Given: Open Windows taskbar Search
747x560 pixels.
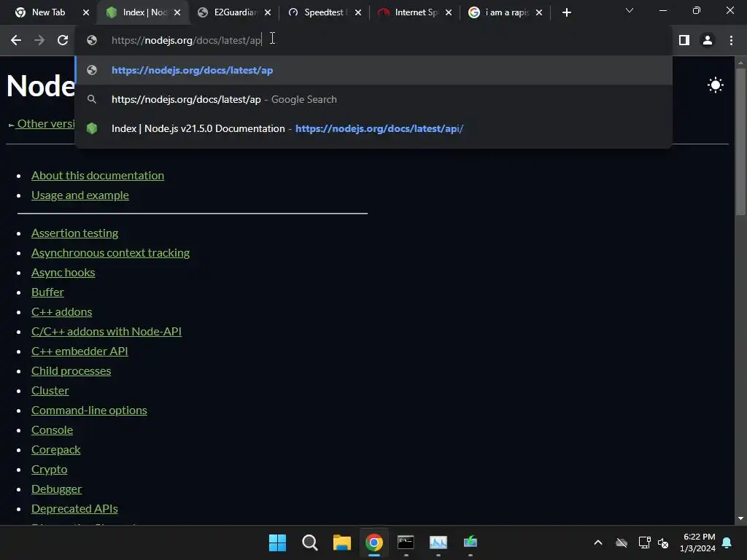Looking at the screenshot, I should [x=309, y=542].
